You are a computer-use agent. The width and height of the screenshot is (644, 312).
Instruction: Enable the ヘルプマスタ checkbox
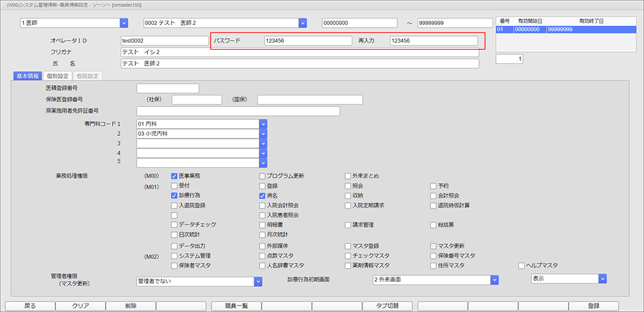(522, 266)
